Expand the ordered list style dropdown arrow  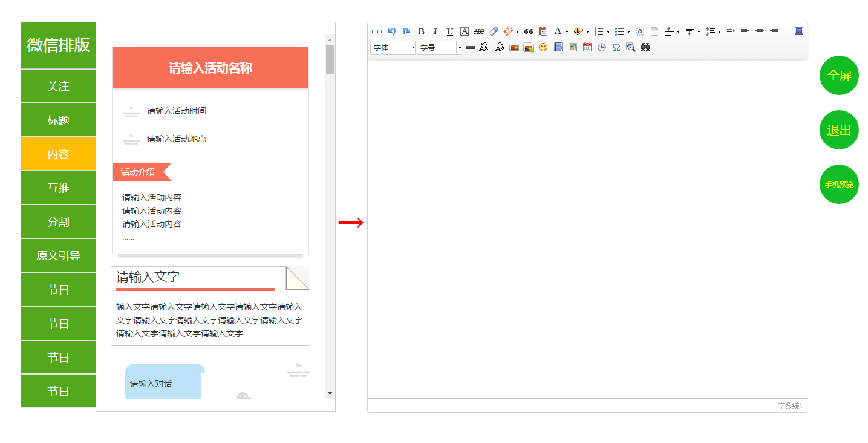click(x=608, y=31)
